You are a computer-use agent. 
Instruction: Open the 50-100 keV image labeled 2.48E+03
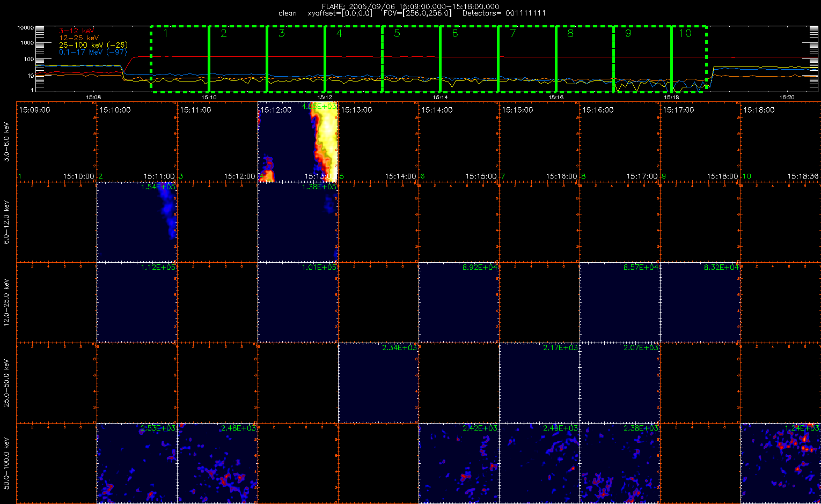217,463
